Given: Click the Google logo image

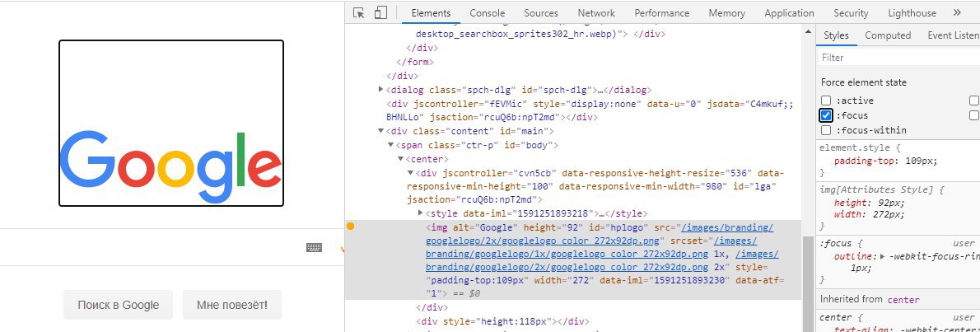Looking at the screenshot, I should pos(171,123).
